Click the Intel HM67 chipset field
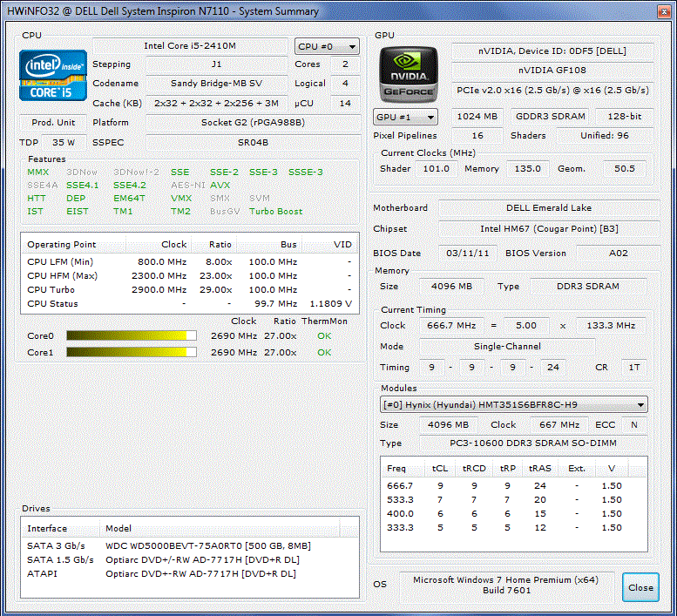677x616 pixels. click(x=549, y=229)
